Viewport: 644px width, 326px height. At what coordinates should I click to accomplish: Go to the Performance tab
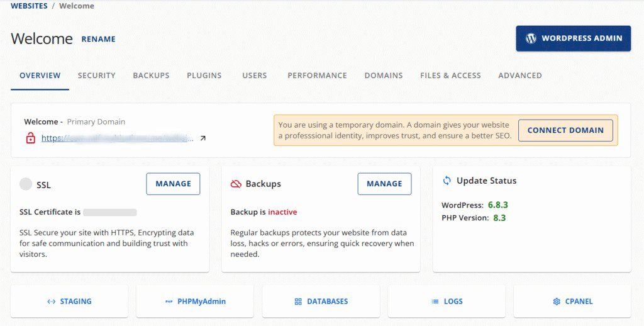pyautogui.click(x=317, y=76)
